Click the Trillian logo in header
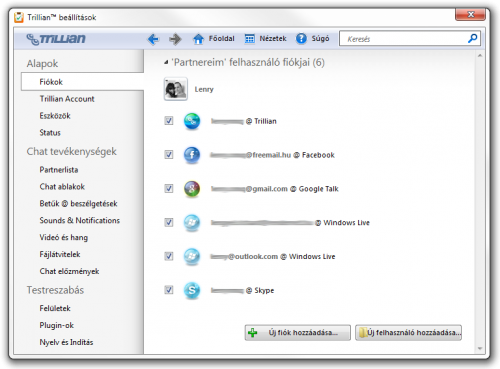 [x=56, y=39]
